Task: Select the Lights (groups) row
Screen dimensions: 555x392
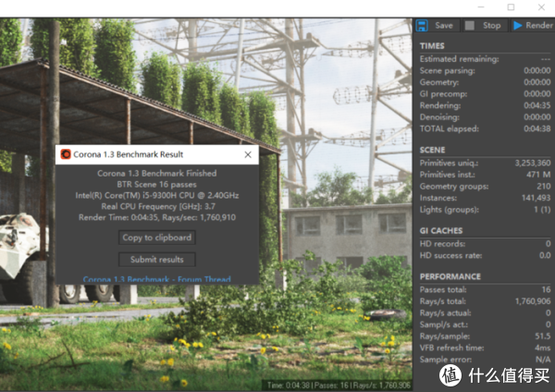Action: point(485,210)
